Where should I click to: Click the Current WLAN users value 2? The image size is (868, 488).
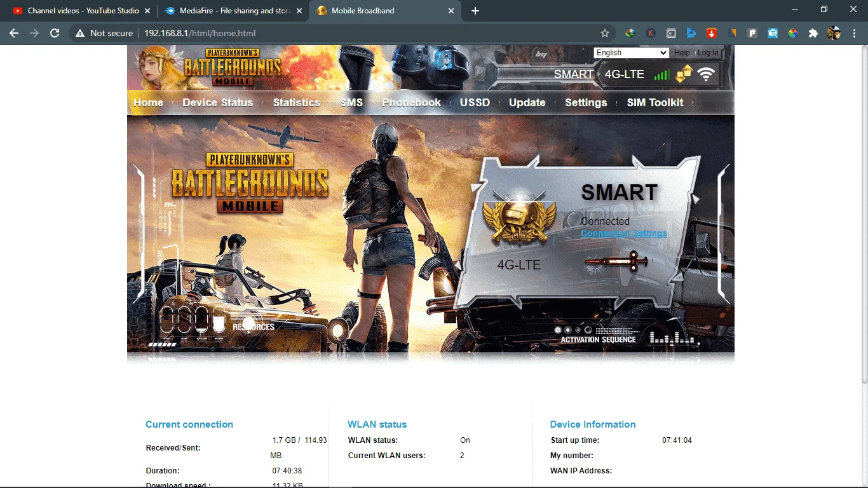point(462,456)
